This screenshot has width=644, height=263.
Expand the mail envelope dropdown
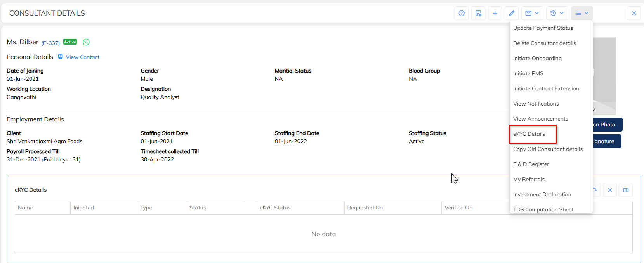(532, 13)
